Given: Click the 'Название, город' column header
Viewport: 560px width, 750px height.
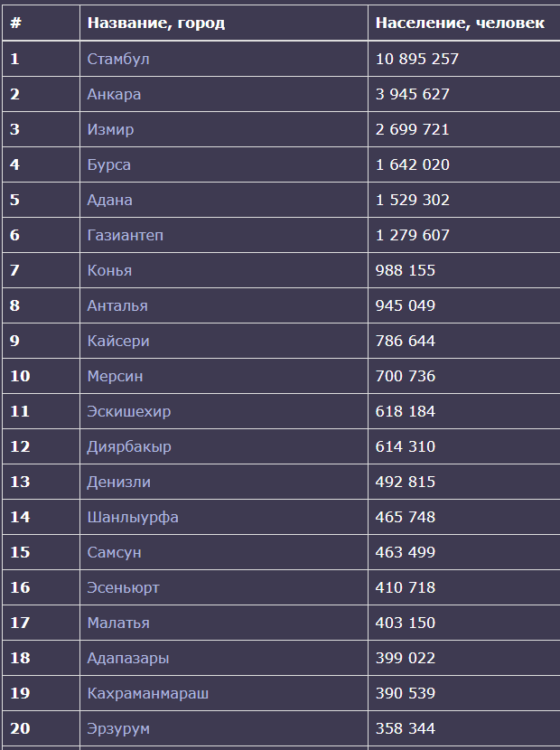Looking at the screenshot, I should pyautogui.click(x=156, y=23).
